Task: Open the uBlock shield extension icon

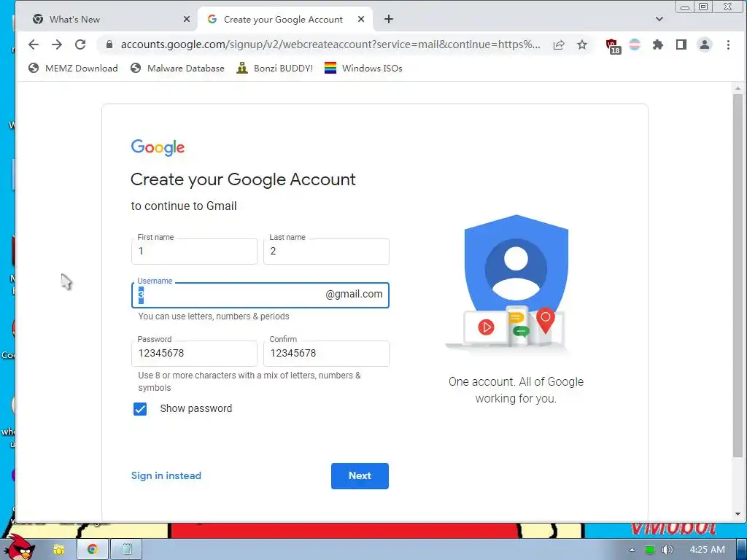Action: tap(613, 46)
